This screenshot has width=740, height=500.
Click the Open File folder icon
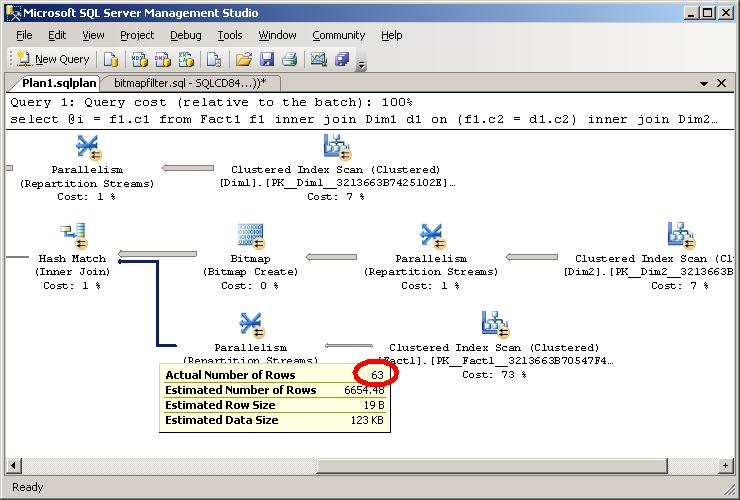[244, 59]
